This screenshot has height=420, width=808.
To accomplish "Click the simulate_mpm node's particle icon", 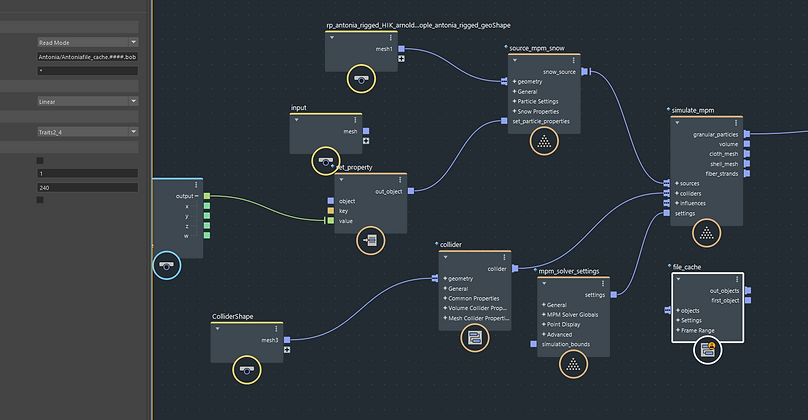I will (x=706, y=233).
